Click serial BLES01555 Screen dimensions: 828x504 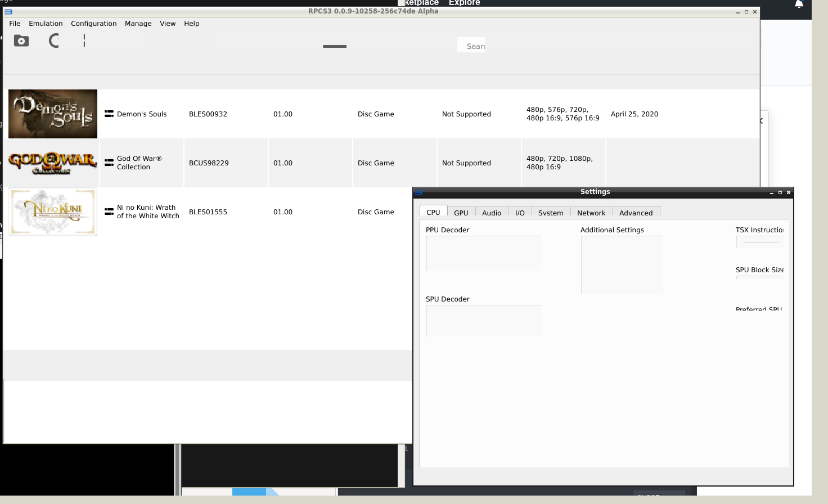tap(208, 211)
